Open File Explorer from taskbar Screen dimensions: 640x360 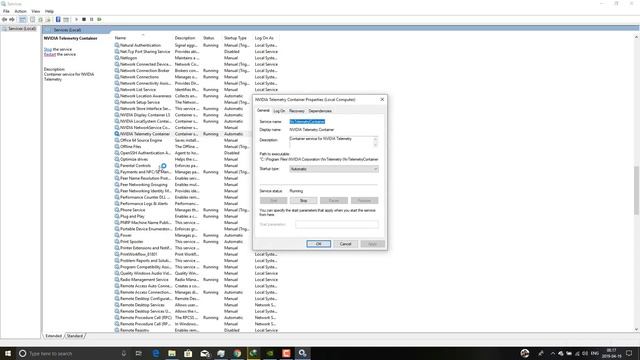pyautogui.click(x=172, y=353)
